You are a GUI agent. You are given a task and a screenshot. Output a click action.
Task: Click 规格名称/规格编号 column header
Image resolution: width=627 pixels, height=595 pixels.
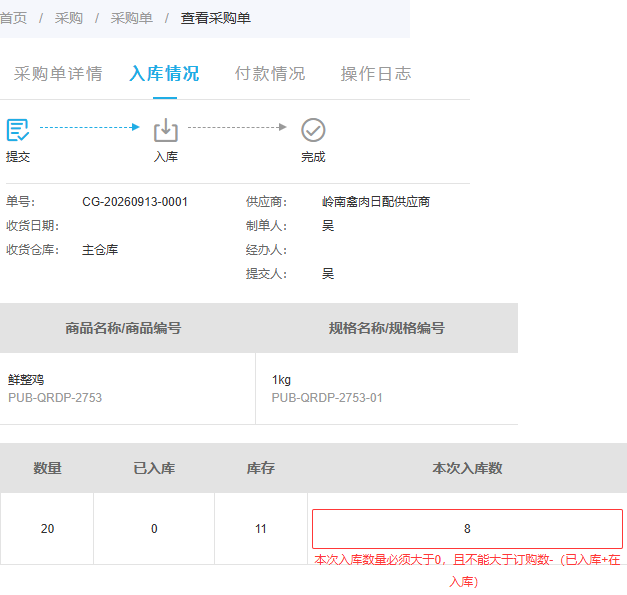[x=387, y=328]
